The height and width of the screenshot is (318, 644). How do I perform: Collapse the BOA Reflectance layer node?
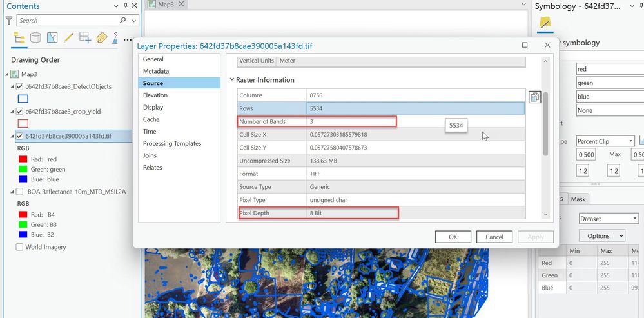[x=12, y=191]
